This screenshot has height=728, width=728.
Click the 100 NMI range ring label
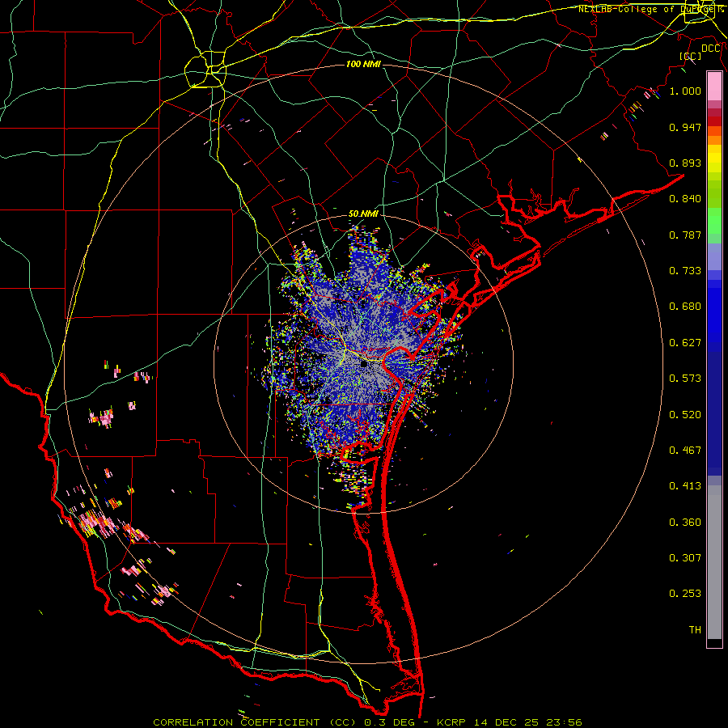[x=363, y=64]
